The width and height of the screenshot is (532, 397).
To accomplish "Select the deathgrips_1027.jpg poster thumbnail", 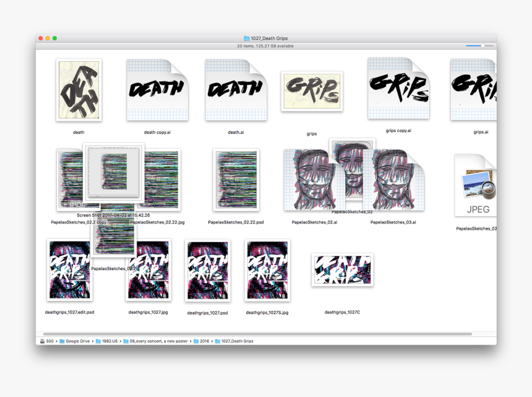I will point(149,270).
